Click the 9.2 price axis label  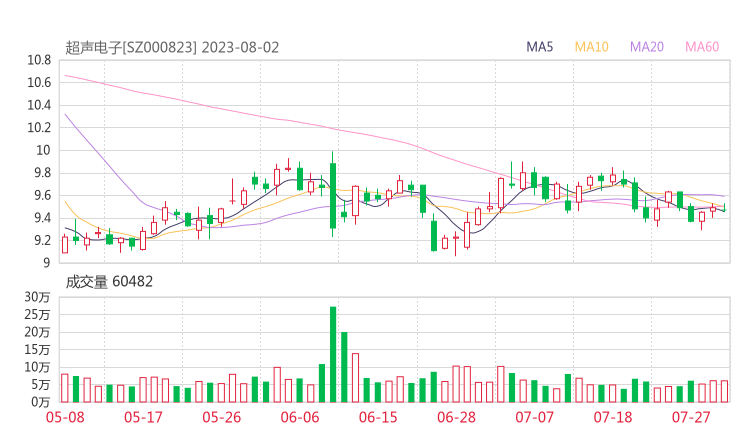point(42,240)
